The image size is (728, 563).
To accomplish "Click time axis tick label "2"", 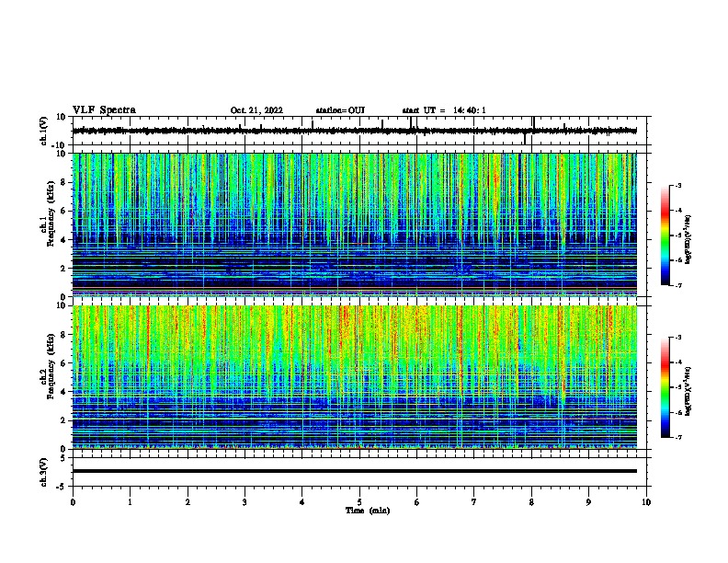I will point(188,502).
